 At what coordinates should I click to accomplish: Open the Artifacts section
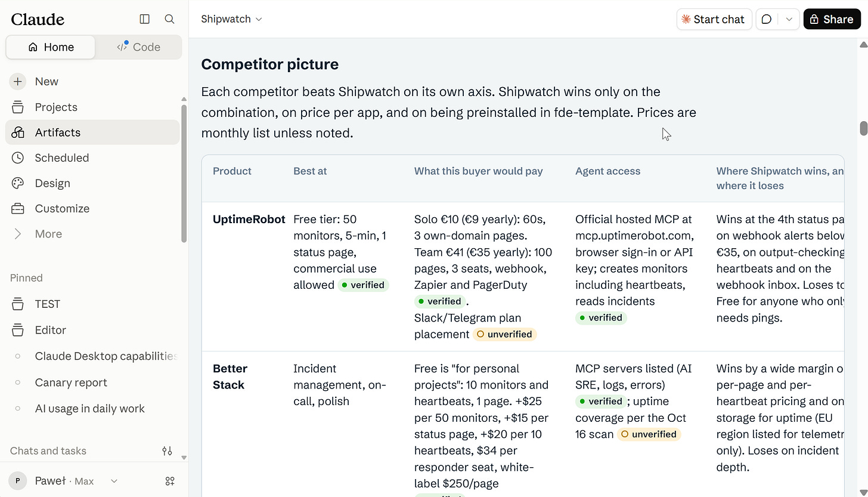(92, 132)
